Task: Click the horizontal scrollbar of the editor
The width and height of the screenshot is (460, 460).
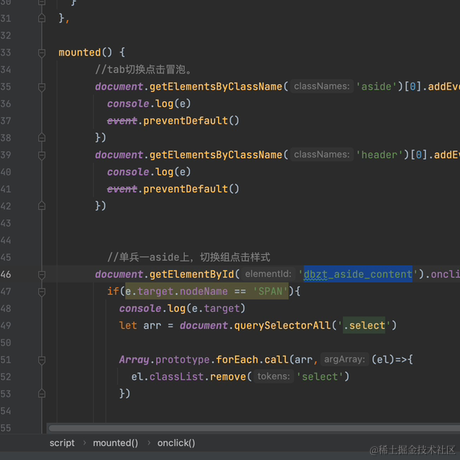Action: pyautogui.click(x=254, y=428)
